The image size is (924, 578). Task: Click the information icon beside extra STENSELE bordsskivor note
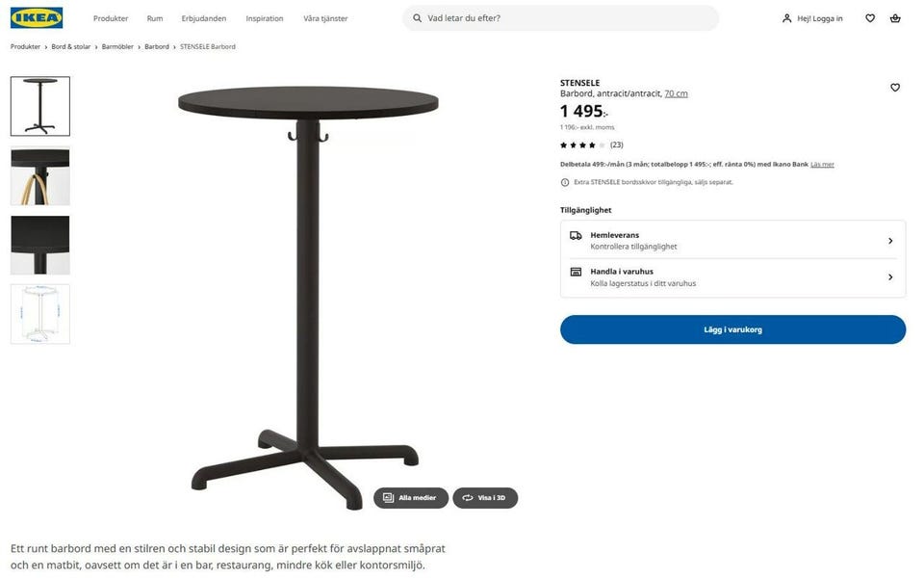click(565, 182)
